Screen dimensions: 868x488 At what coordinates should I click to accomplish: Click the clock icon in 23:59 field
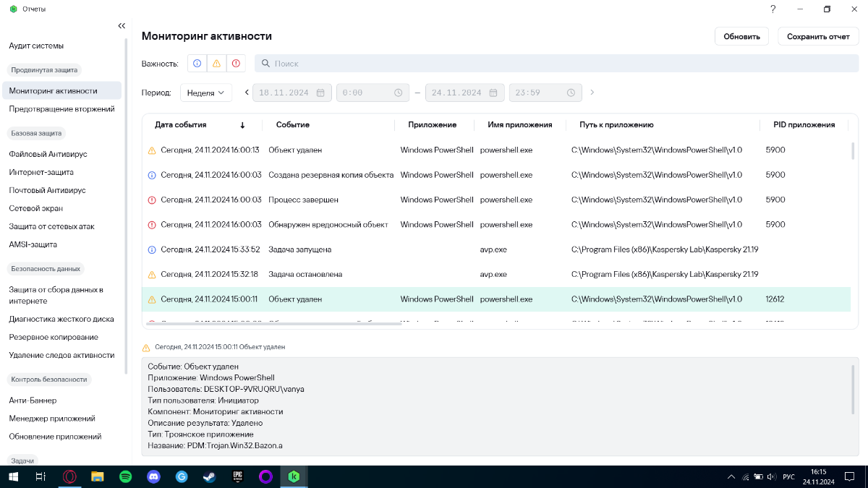[x=571, y=93]
